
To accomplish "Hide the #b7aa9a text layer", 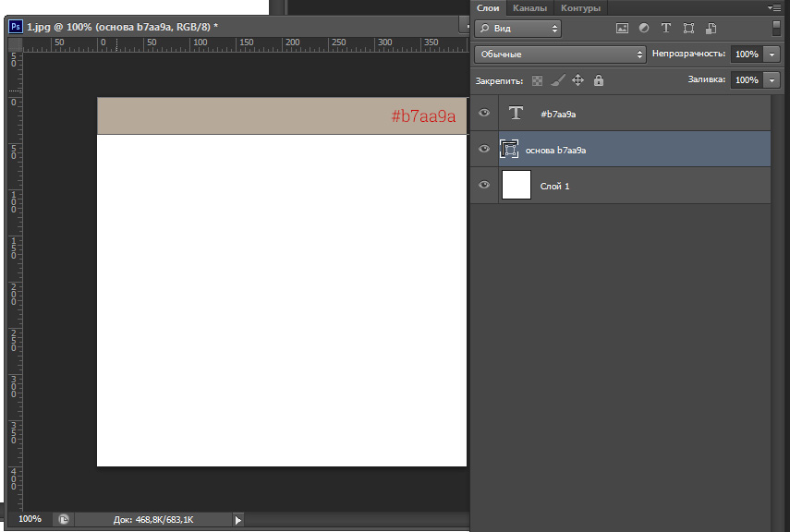I will (x=484, y=113).
